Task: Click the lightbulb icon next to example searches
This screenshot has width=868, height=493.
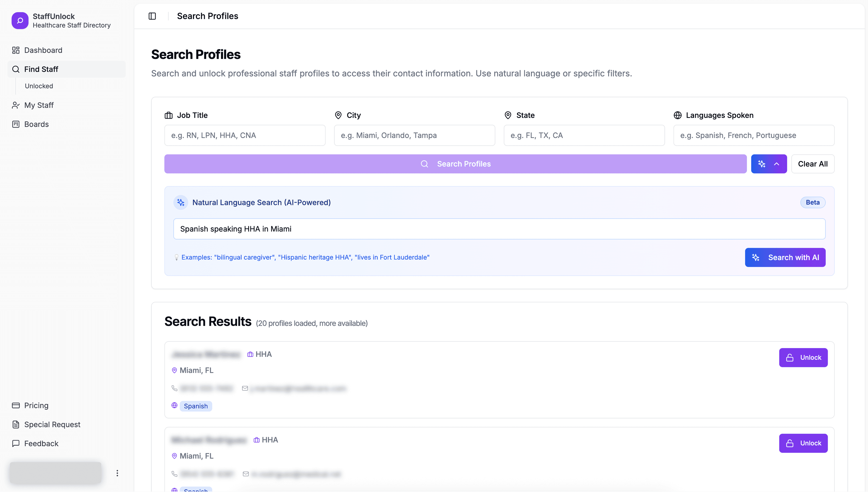Action: (x=176, y=257)
